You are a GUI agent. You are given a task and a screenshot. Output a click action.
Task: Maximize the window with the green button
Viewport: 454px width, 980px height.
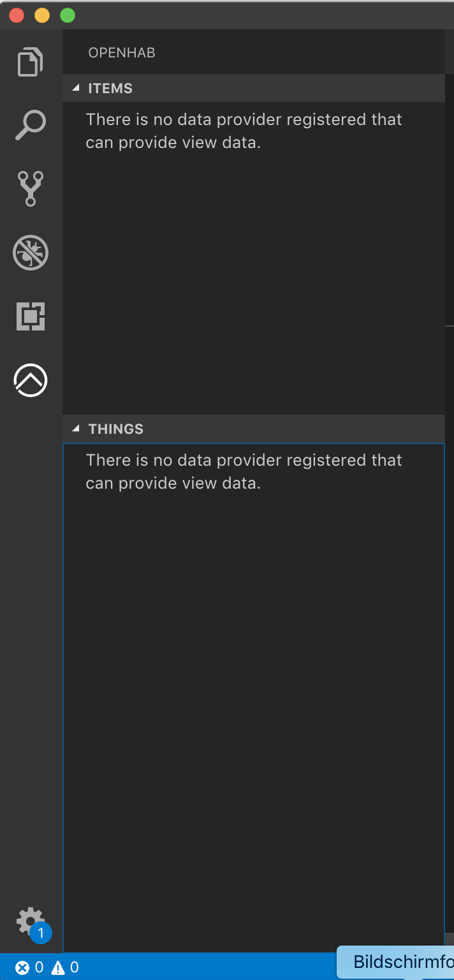67,15
